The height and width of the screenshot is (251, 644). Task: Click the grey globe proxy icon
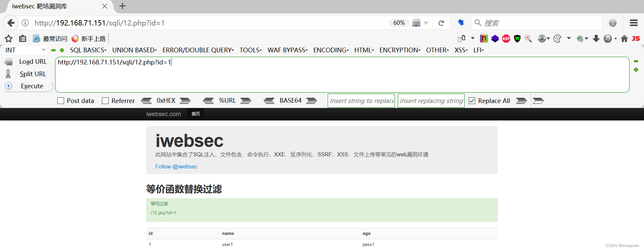(608, 39)
